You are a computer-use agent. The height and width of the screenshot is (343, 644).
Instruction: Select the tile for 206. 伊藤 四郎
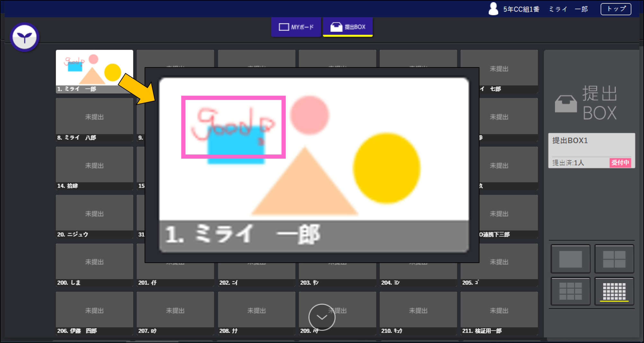[94, 310]
